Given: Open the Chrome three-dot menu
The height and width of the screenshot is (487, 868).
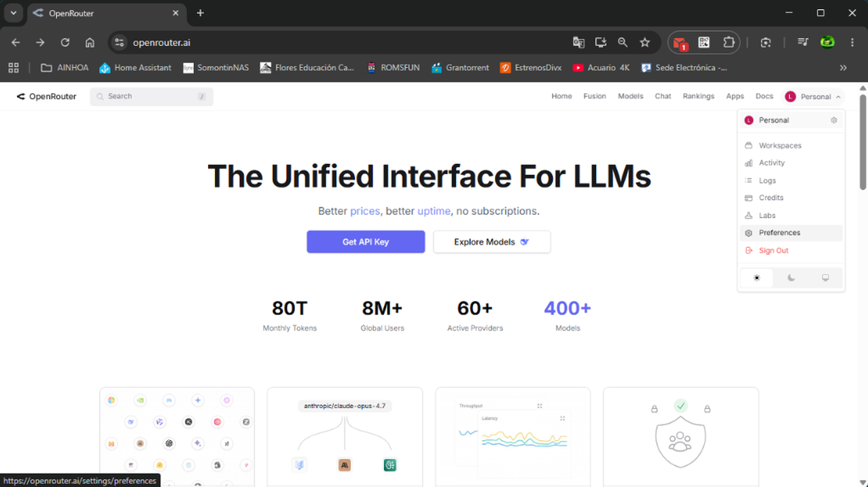Looking at the screenshot, I should pos(852,42).
